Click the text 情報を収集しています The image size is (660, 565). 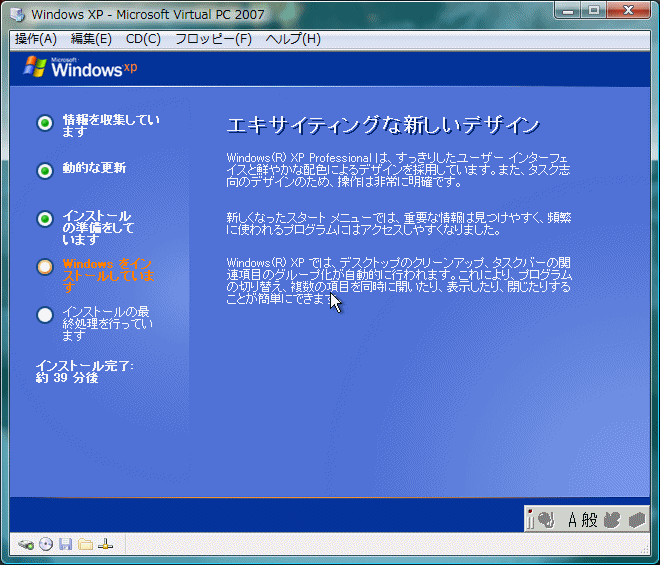coord(111,126)
